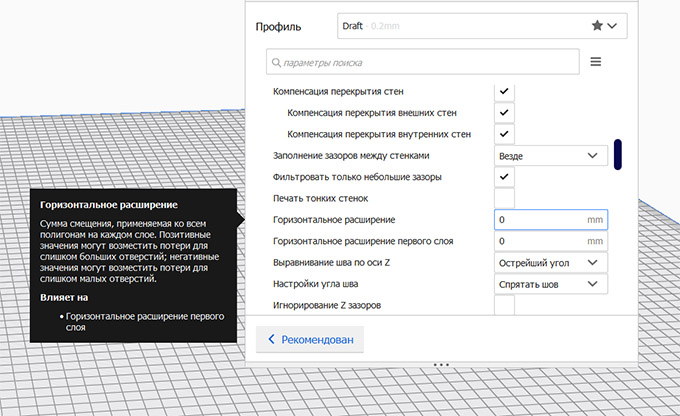Click the Фильтровать только небольшие зазоры label

coord(357,177)
